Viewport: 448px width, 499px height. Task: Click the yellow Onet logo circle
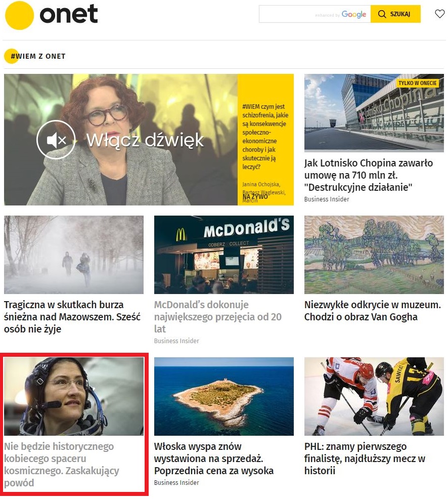tap(19, 15)
